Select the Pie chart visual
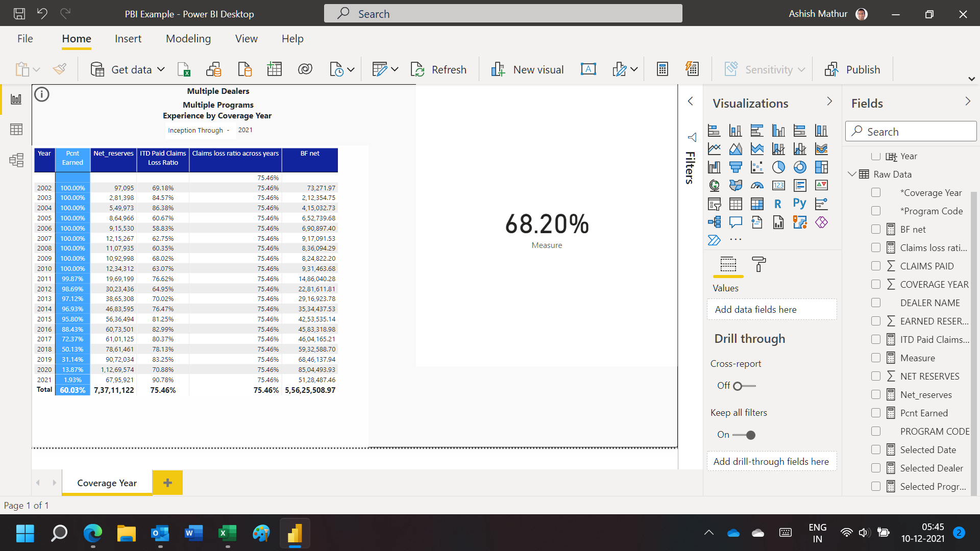 [x=778, y=167]
